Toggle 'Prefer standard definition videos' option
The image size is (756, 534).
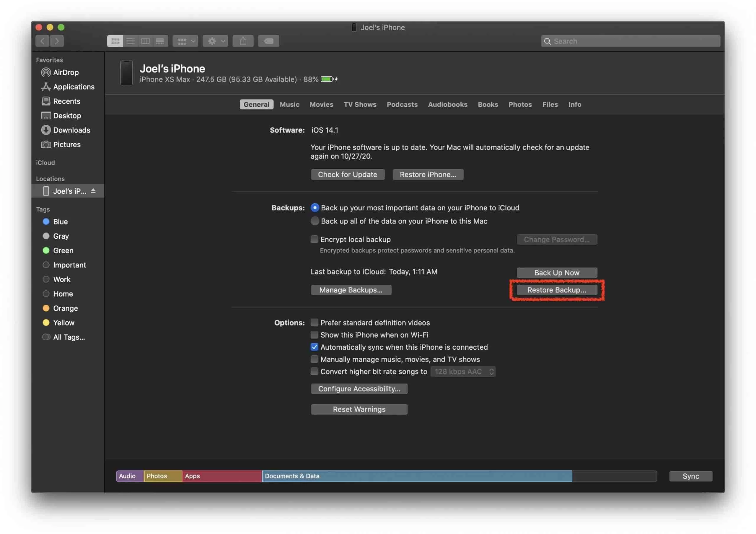[x=314, y=323]
